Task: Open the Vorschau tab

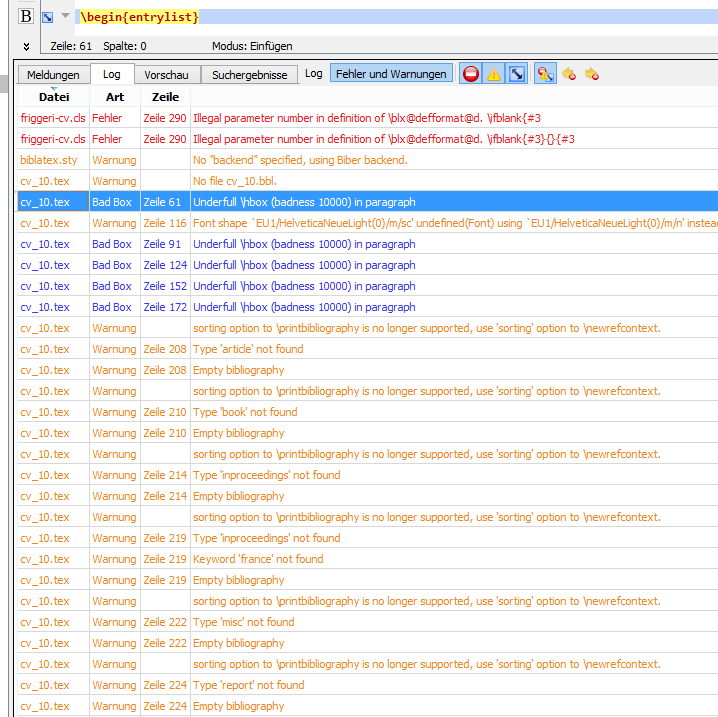Action: click(166, 75)
